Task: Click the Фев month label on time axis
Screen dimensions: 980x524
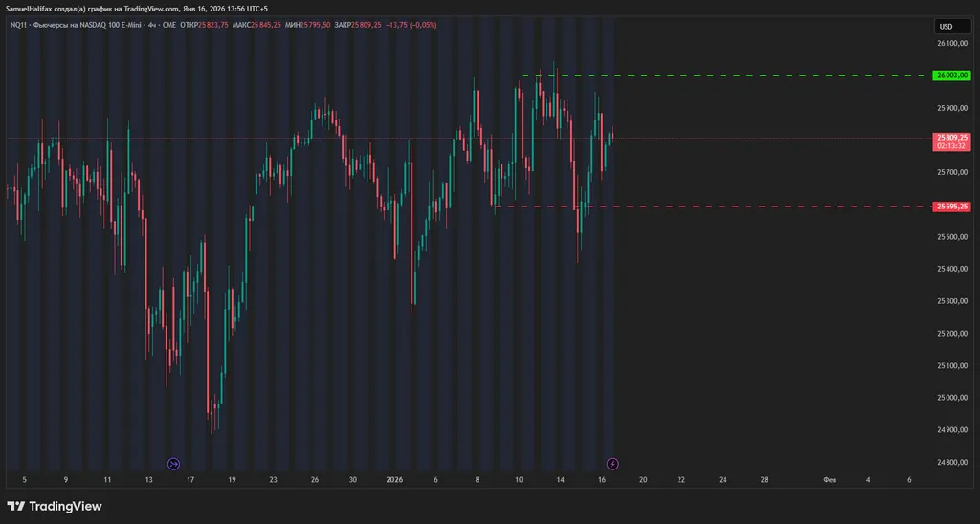Action: pos(830,480)
